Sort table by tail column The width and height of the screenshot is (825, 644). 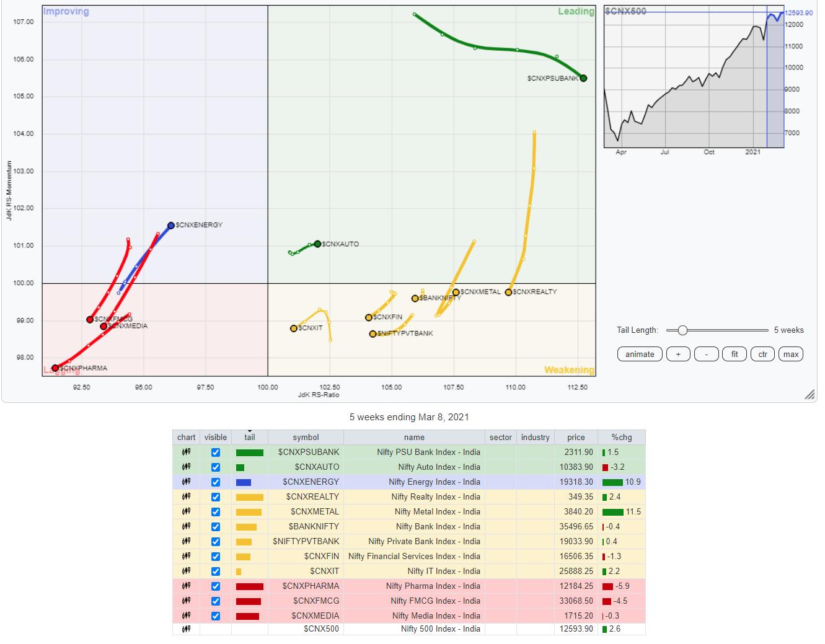[x=249, y=437]
